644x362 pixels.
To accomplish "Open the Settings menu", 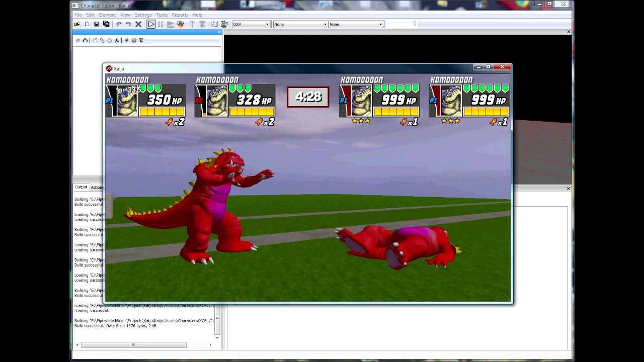I will (x=143, y=15).
